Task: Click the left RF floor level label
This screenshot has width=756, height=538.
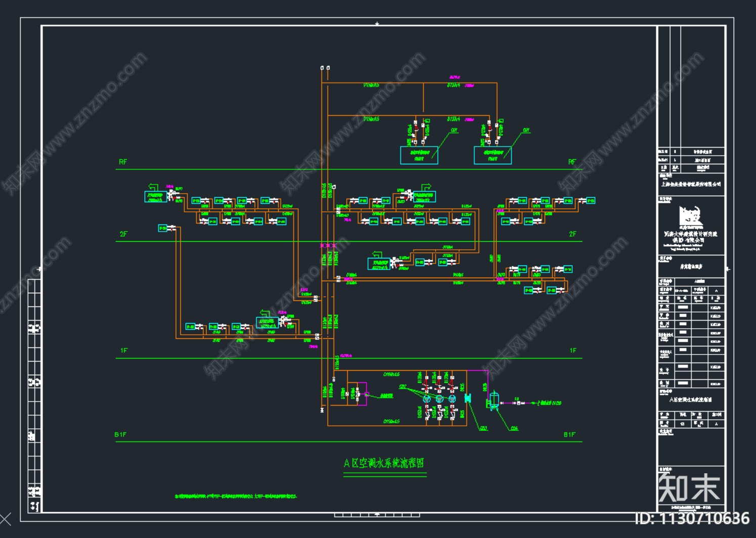Action: tap(123, 162)
